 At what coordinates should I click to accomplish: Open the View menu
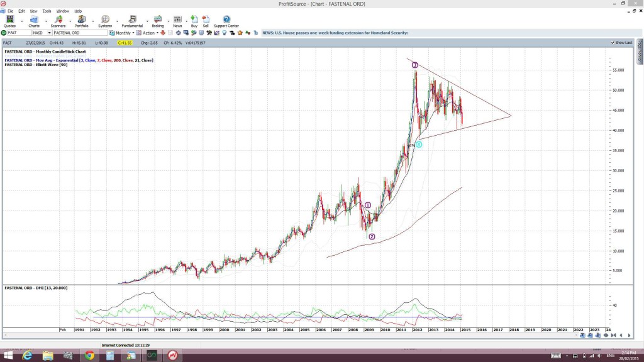(x=33, y=11)
